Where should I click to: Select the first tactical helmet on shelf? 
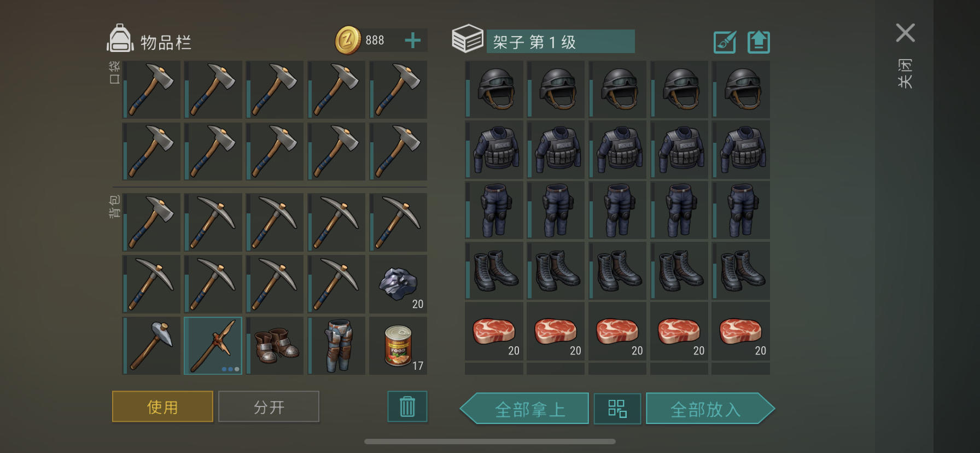pyautogui.click(x=494, y=89)
